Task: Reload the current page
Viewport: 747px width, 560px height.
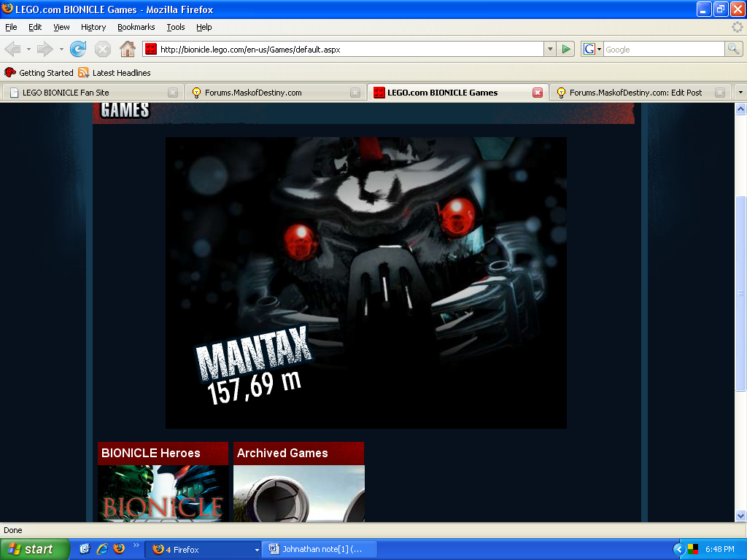Action: click(x=78, y=49)
